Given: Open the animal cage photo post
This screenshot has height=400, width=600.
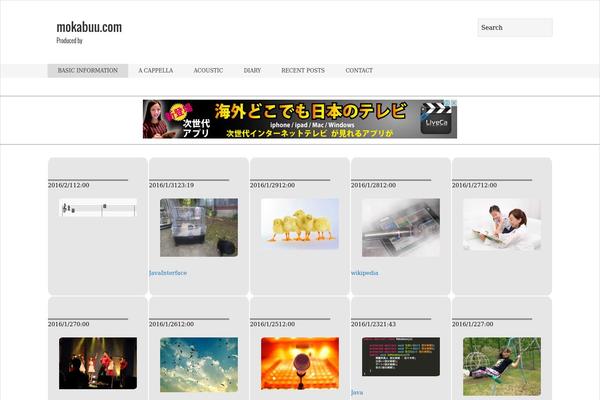Looking at the screenshot, I should pyautogui.click(x=199, y=227).
